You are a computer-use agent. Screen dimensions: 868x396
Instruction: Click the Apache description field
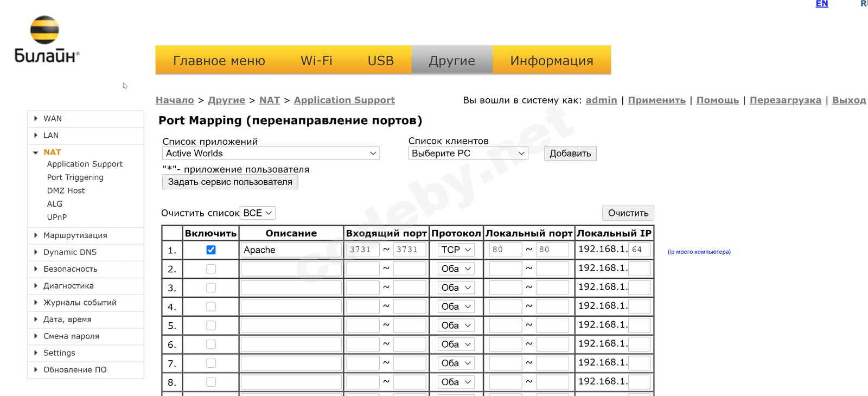291,250
